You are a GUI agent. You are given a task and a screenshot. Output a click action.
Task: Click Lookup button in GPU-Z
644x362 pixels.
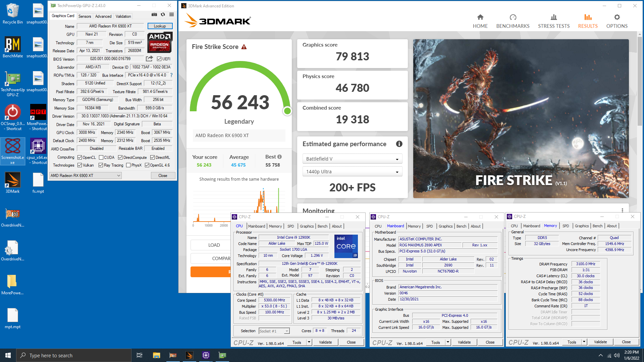(x=160, y=26)
